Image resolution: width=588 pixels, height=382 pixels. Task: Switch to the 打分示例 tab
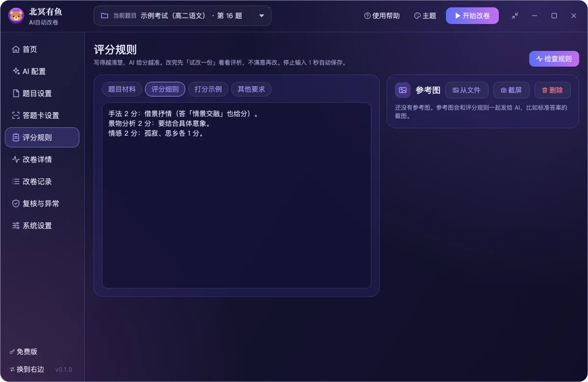coord(208,89)
